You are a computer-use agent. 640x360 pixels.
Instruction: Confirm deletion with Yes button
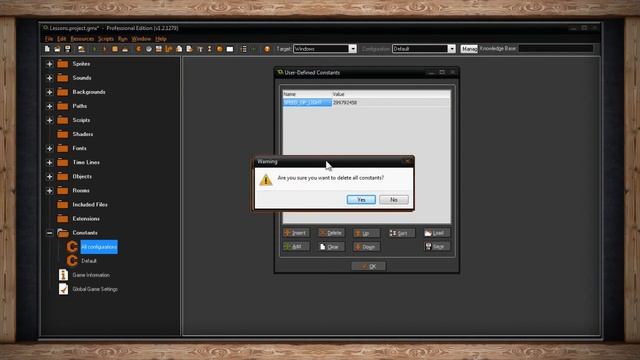click(361, 200)
